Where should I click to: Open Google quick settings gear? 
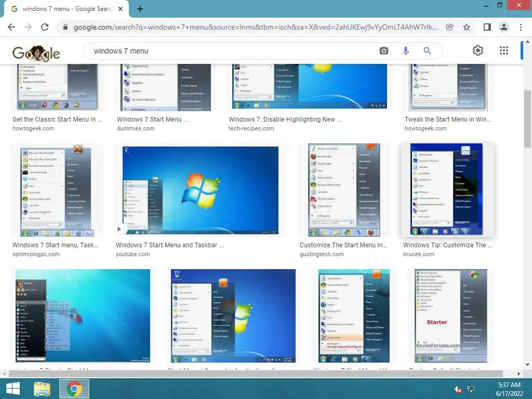pos(478,50)
